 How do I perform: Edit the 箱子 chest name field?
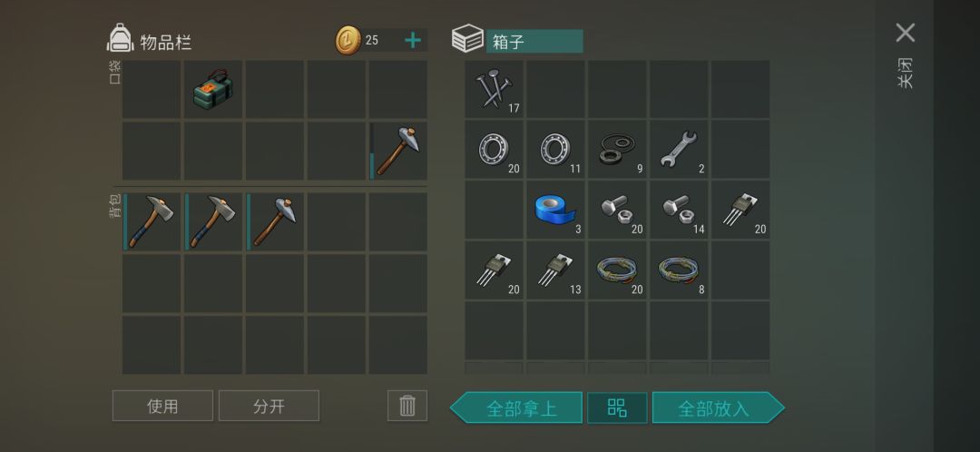[x=534, y=41]
